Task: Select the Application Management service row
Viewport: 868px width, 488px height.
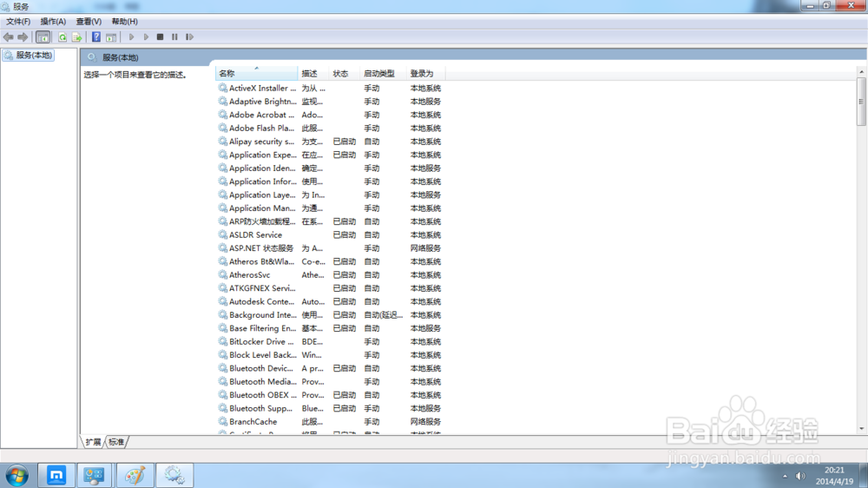Action: [329, 208]
